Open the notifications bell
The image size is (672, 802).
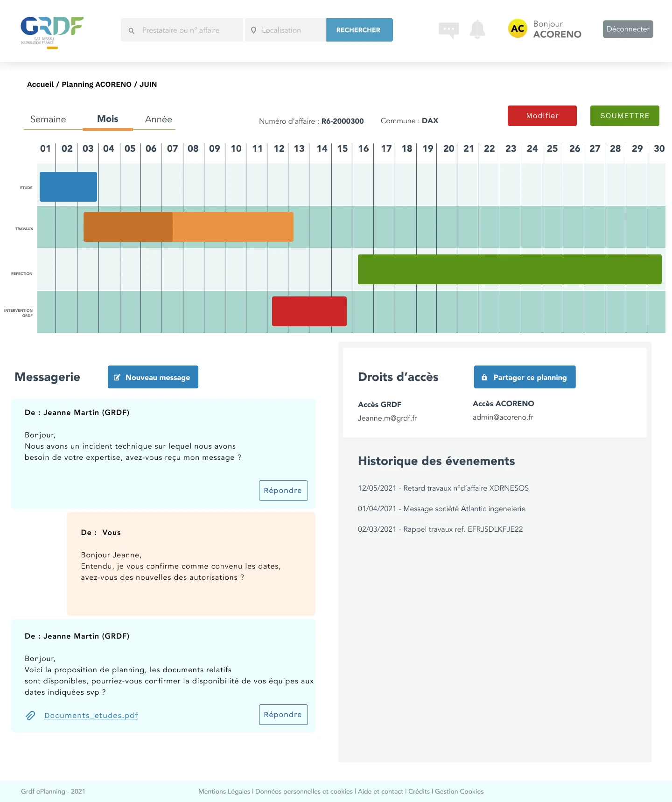point(477,29)
